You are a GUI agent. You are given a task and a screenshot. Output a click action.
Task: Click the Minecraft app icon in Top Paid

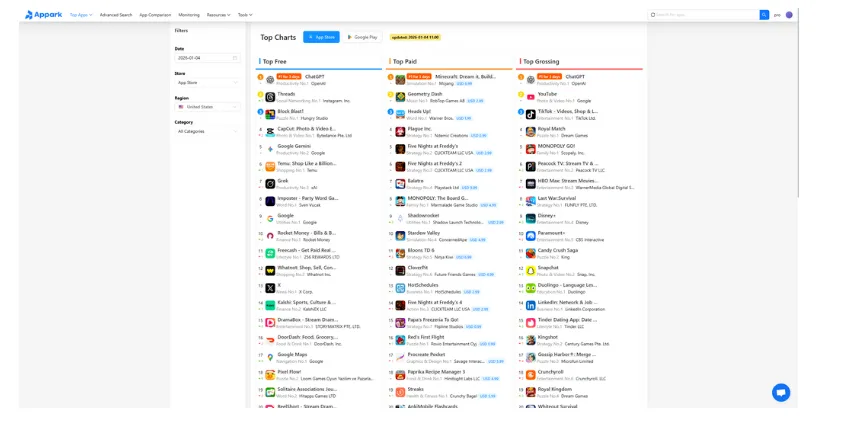[x=400, y=80]
